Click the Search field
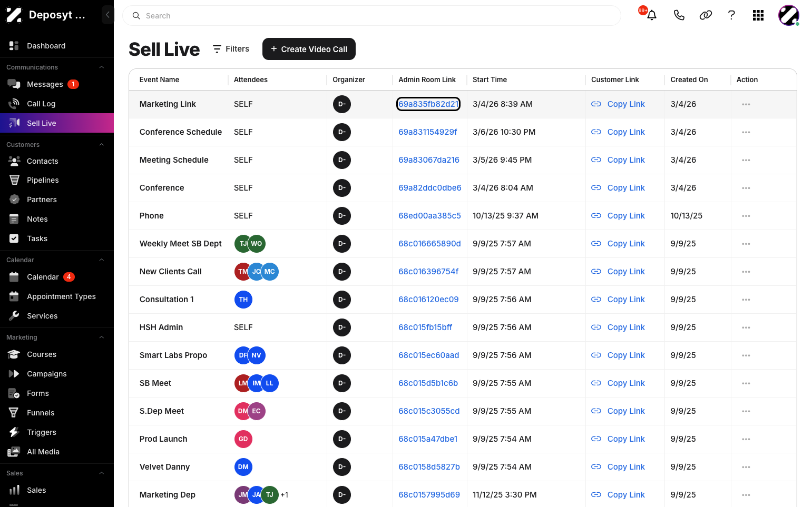Screen dimensions: 812x507 371,16
